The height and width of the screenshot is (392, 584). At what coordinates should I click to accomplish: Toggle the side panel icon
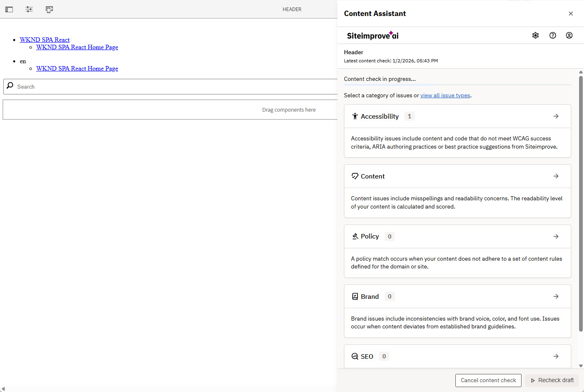9,9
